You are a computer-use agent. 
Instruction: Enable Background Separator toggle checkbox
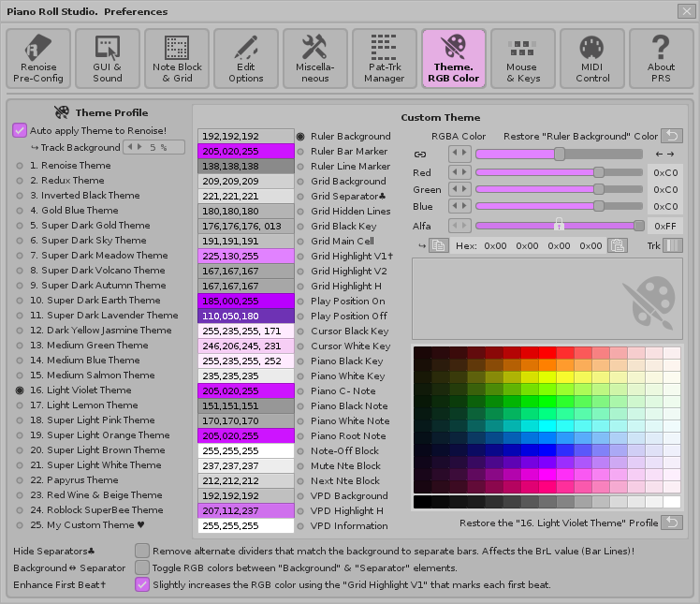click(x=142, y=567)
